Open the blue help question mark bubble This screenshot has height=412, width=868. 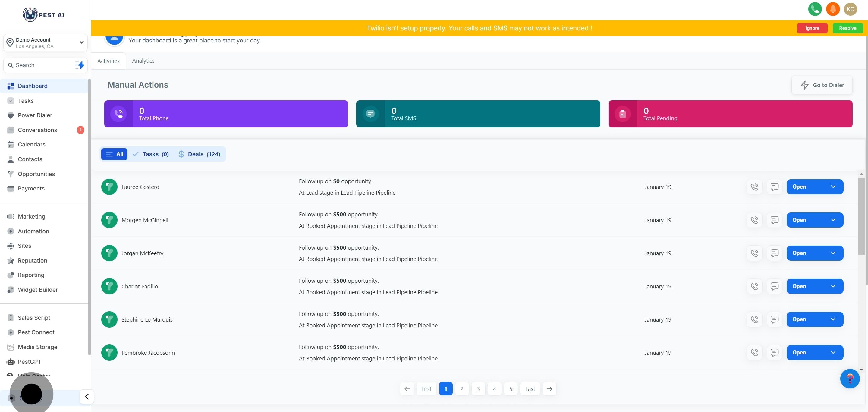[x=850, y=379]
